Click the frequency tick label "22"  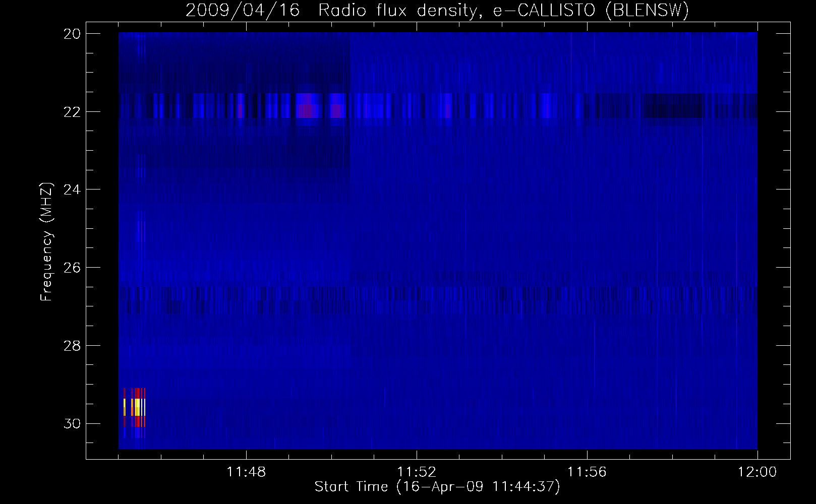[72, 111]
